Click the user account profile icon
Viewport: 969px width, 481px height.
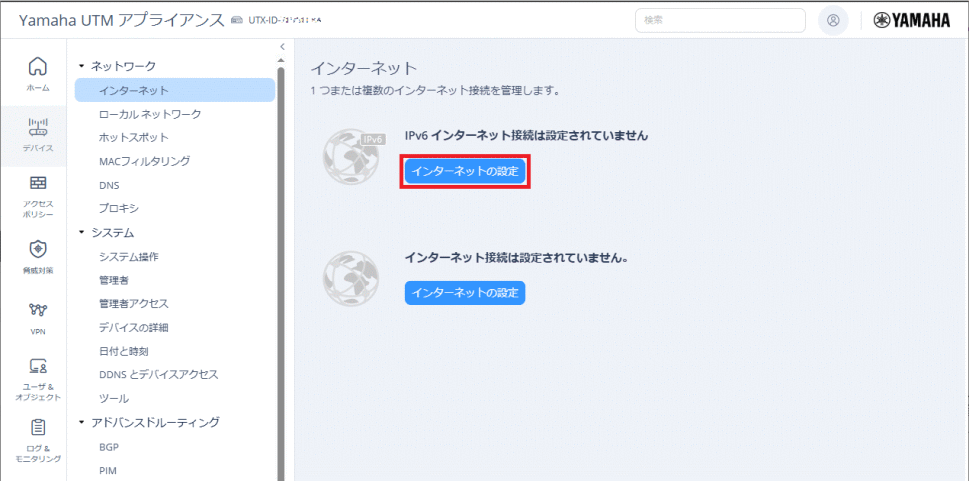coord(833,20)
